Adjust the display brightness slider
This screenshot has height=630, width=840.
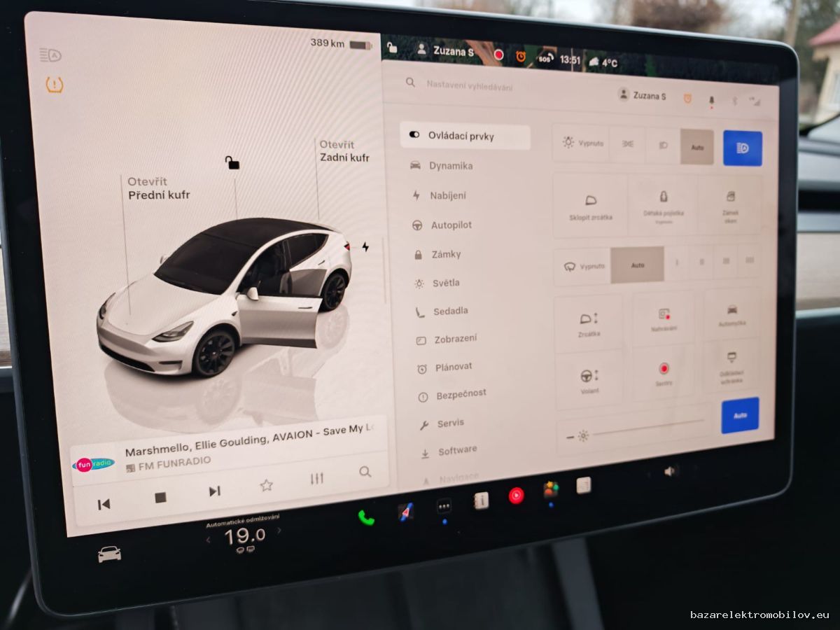pos(634,429)
